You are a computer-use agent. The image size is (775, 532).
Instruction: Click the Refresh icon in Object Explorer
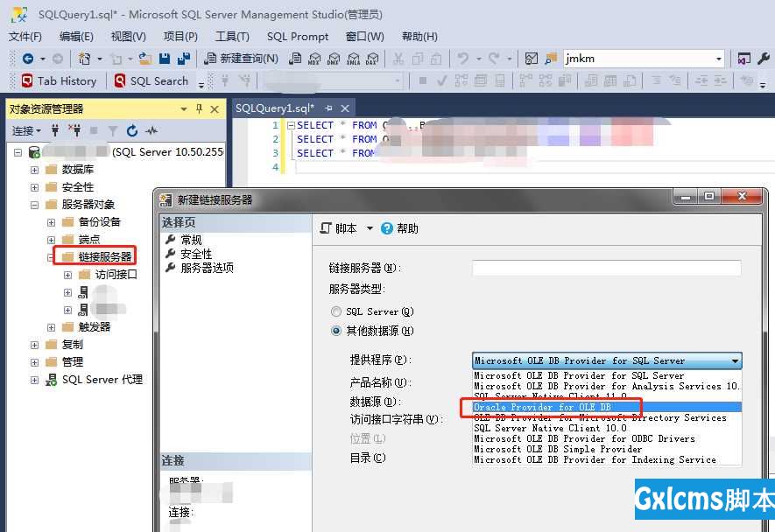(x=132, y=130)
